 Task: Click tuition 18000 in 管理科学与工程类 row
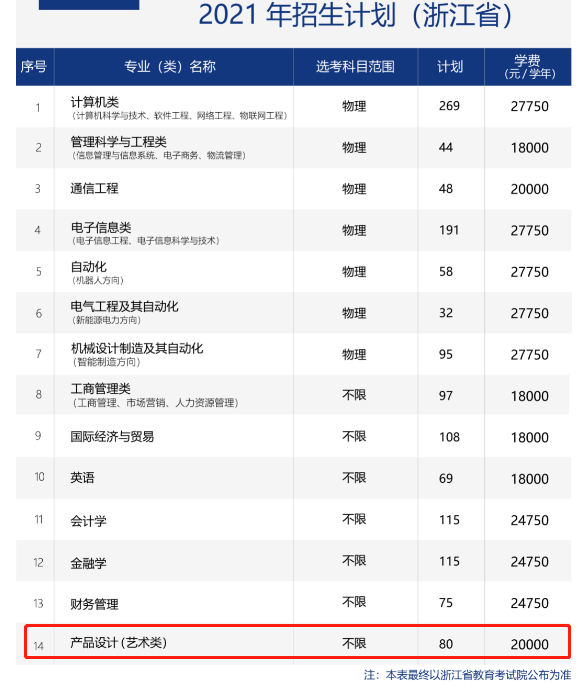pos(529,148)
